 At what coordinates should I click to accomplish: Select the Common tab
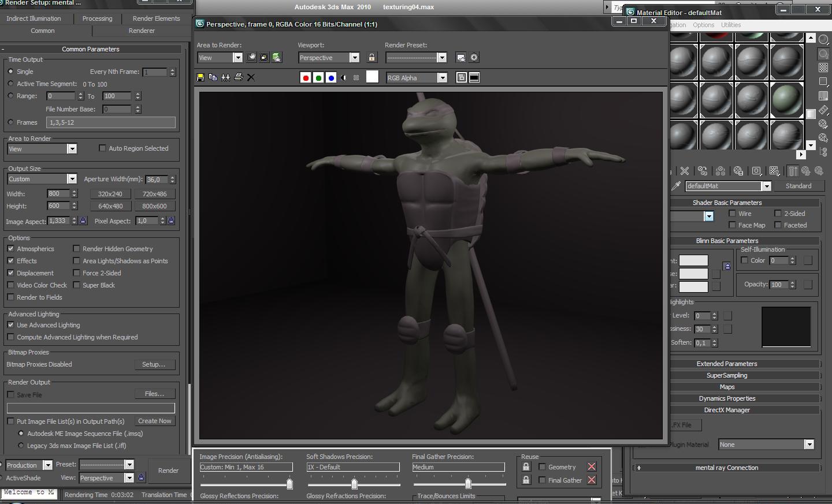click(x=43, y=31)
